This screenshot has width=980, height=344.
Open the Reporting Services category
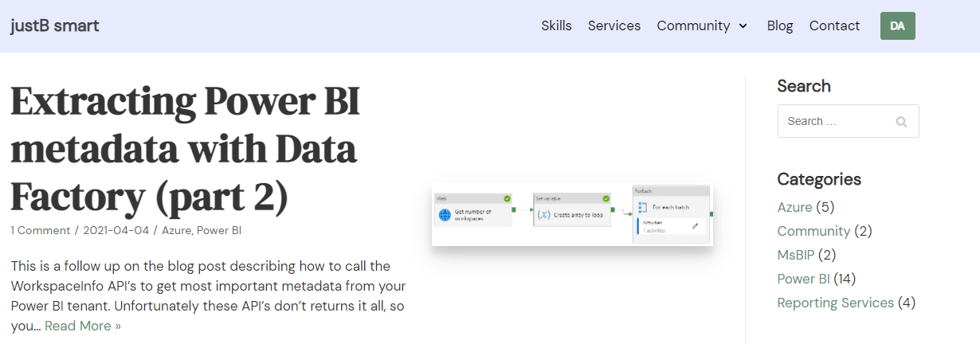[x=835, y=303]
